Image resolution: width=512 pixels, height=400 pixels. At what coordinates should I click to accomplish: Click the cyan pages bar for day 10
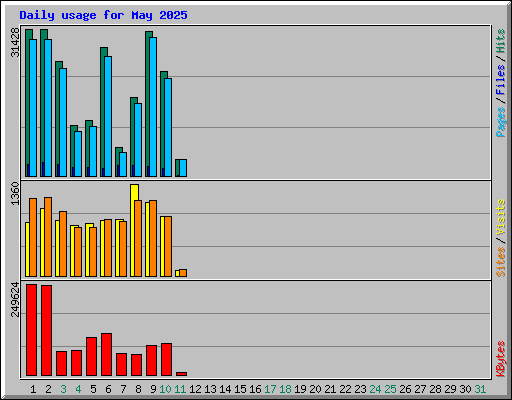pos(168,127)
